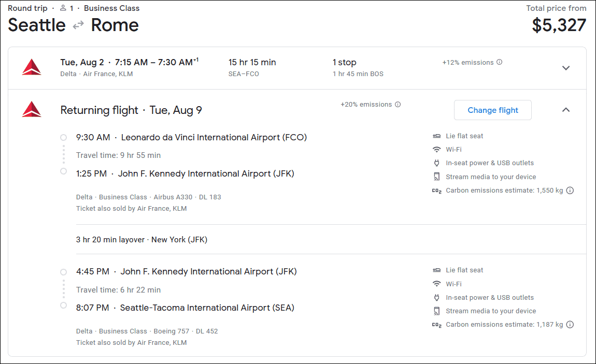Click '15 hr 15 min' duration text
Viewport: 596px width, 364px height.
click(x=252, y=62)
